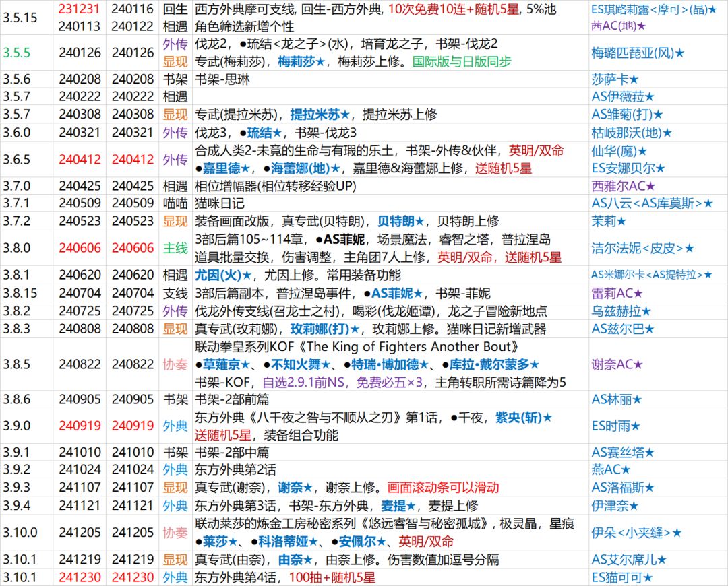Click the description 猫咪日记

tap(220, 203)
